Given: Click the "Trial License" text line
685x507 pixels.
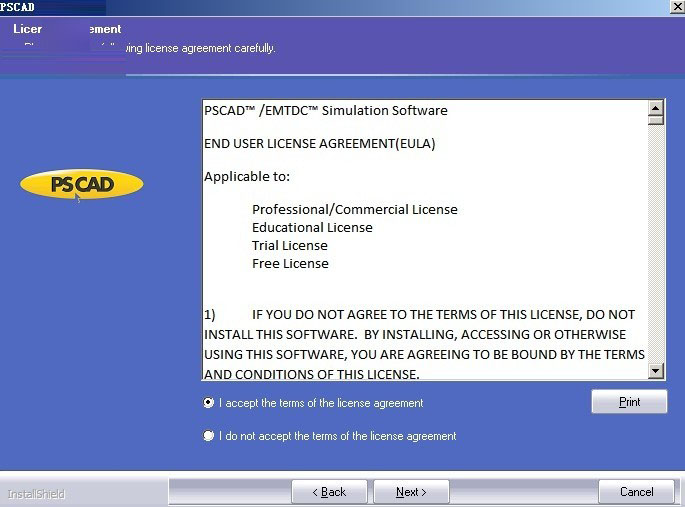Looking at the screenshot, I should (290, 245).
